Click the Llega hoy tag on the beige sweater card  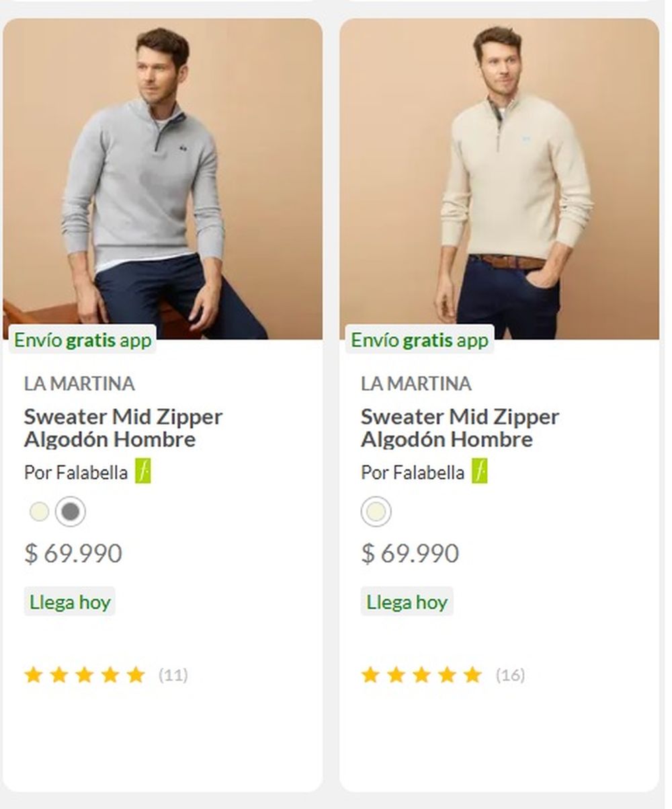(407, 602)
